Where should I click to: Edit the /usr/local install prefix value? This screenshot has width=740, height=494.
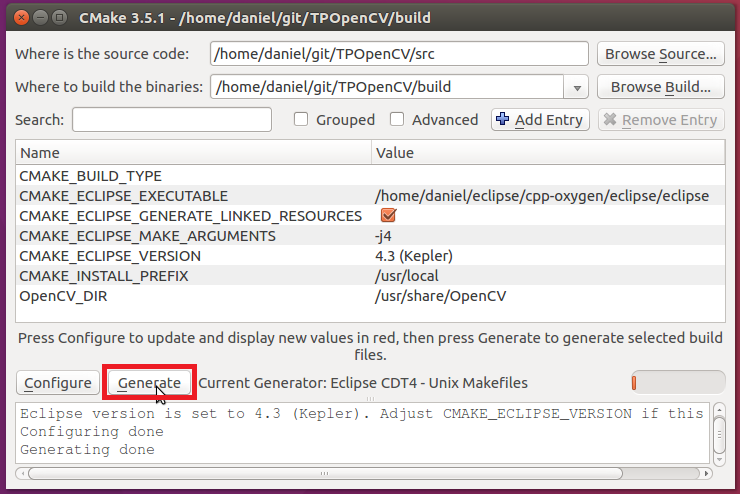406,276
